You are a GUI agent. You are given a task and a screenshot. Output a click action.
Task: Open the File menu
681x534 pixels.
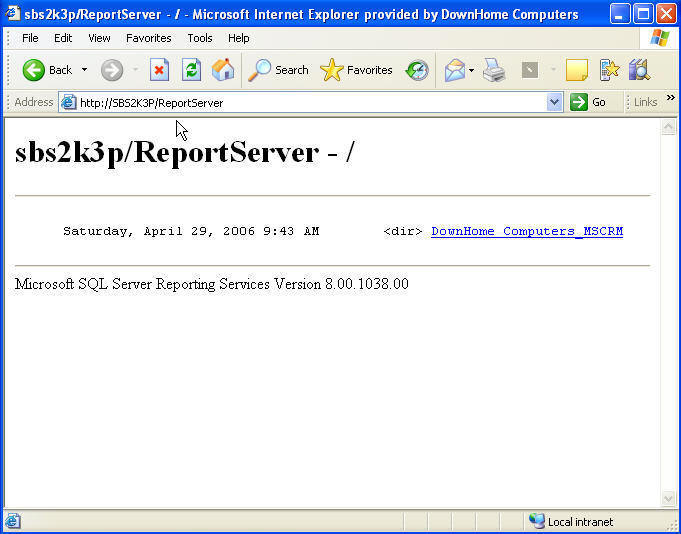pos(30,38)
